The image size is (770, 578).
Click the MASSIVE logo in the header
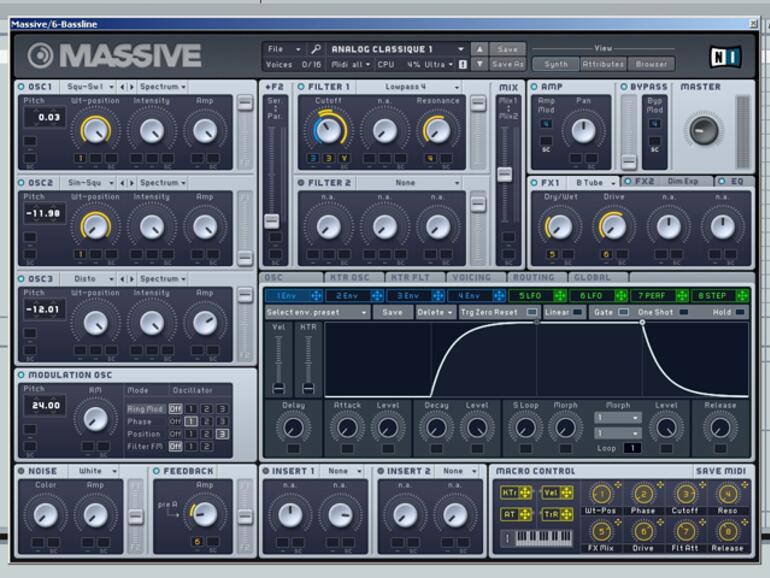click(x=114, y=55)
